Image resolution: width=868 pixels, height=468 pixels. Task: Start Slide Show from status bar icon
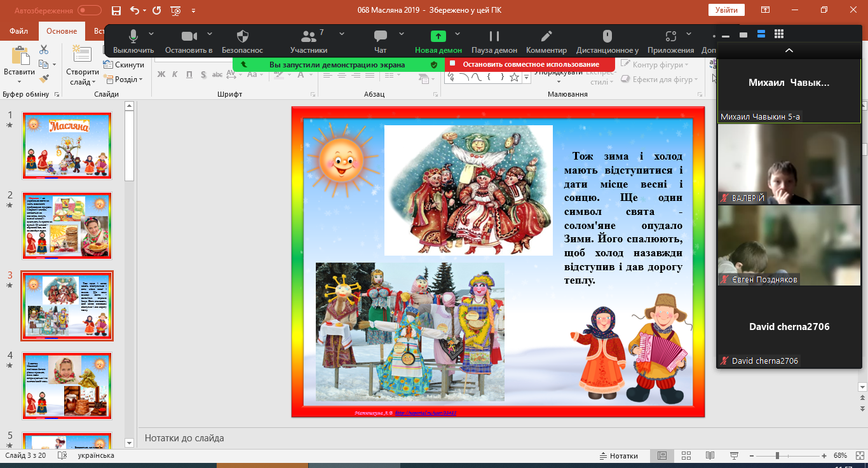click(x=734, y=456)
